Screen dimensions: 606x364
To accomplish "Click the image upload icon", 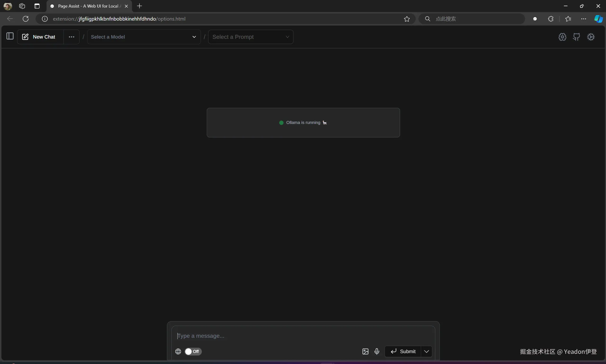I will [365, 351].
